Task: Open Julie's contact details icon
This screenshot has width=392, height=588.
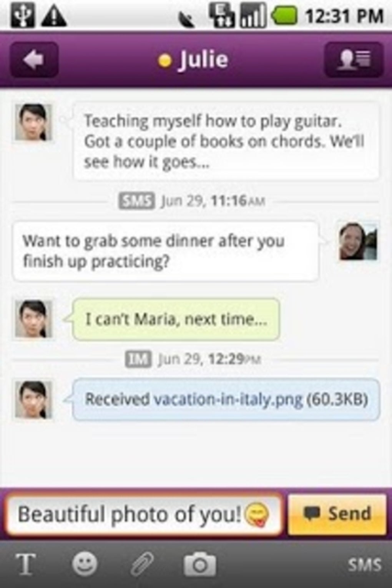Action: click(x=354, y=60)
